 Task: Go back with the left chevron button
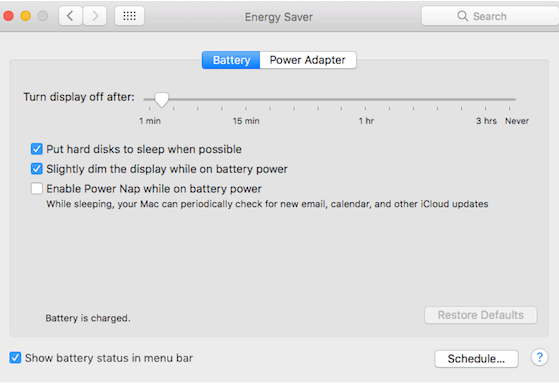point(71,16)
